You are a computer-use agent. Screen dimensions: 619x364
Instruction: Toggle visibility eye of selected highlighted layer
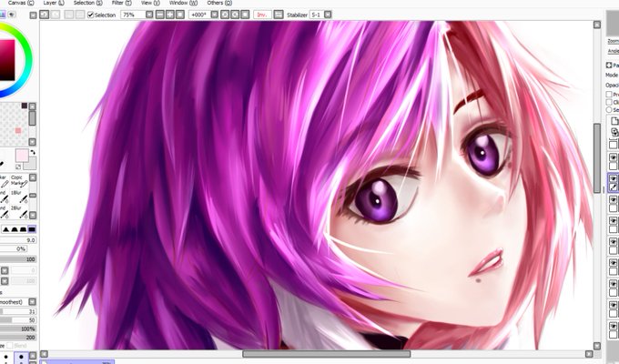click(613, 178)
